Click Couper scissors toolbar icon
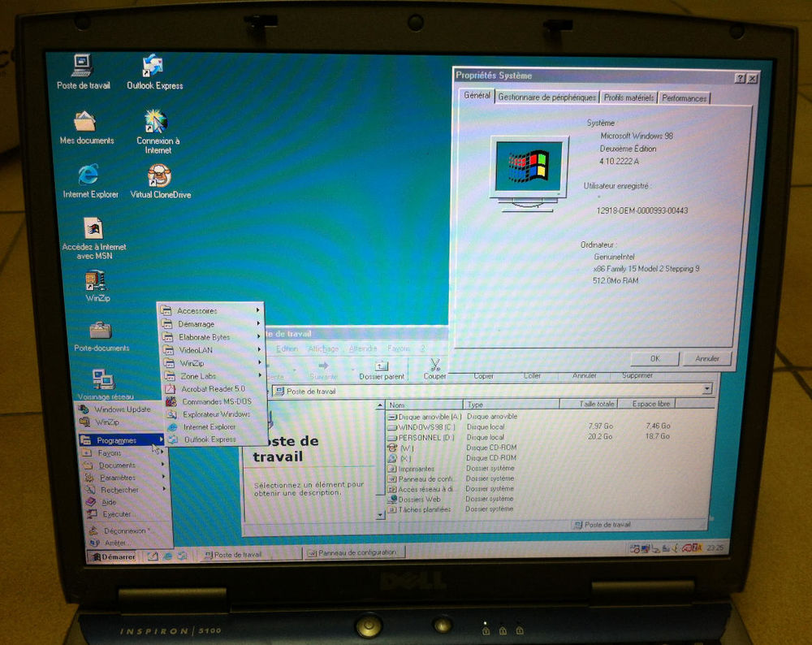 [x=434, y=369]
